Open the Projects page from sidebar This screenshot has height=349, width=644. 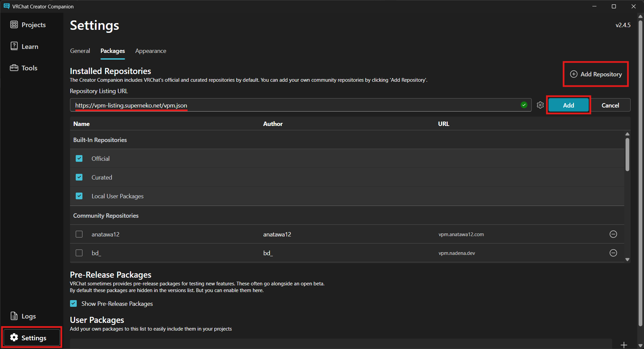28,25
